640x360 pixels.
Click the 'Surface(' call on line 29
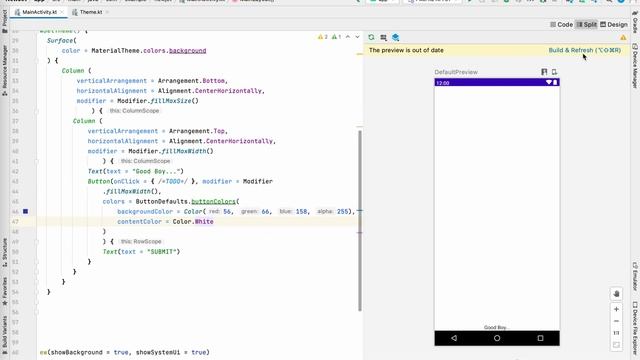coord(62,41)
